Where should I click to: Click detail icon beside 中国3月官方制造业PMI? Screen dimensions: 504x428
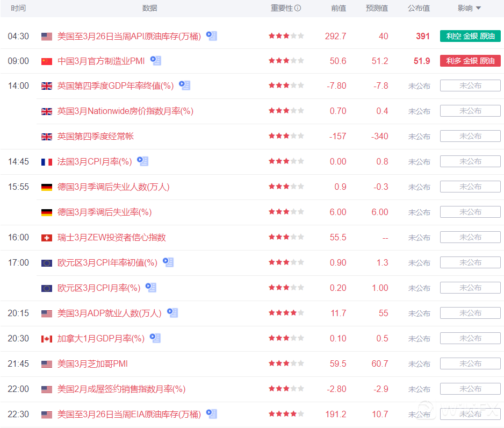click(x=156, y=61)
